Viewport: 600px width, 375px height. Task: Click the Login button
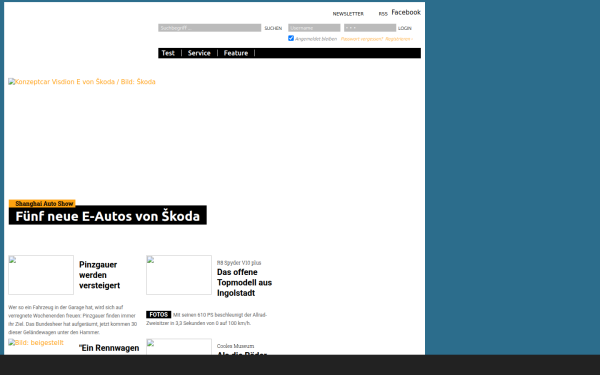(404, 28)
